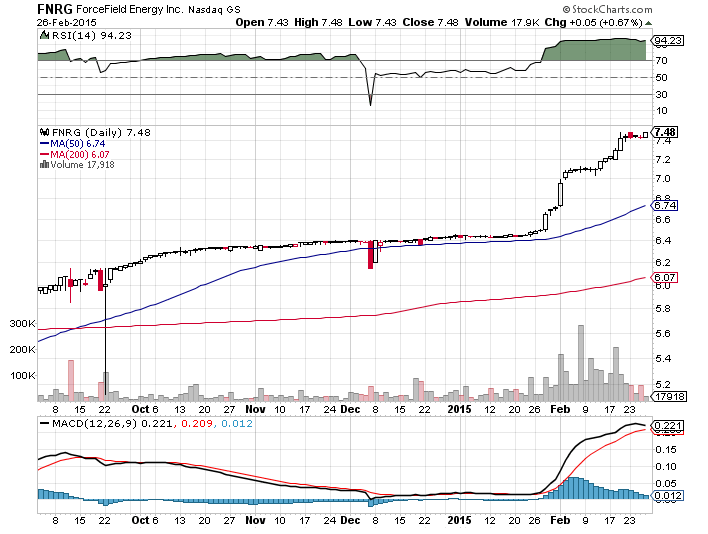Click the tall white candle at start of Feb
Screen dimensions: 708x534
point(560,195)
